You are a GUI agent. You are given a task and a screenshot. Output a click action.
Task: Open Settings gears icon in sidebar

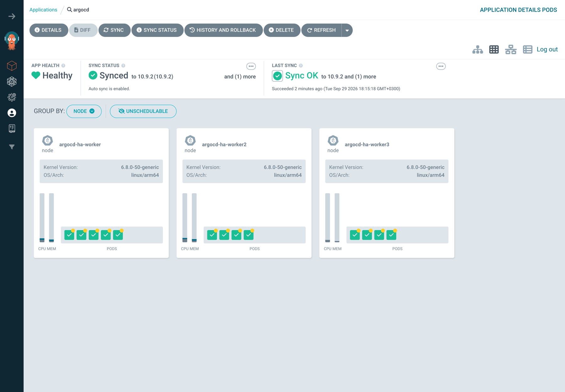(x=12, y=97)
